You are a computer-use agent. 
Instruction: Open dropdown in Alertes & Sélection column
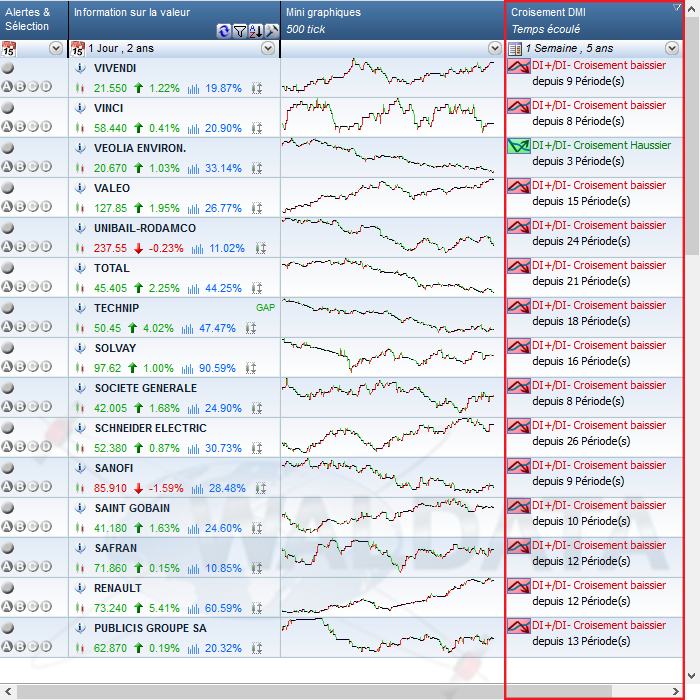56,48
